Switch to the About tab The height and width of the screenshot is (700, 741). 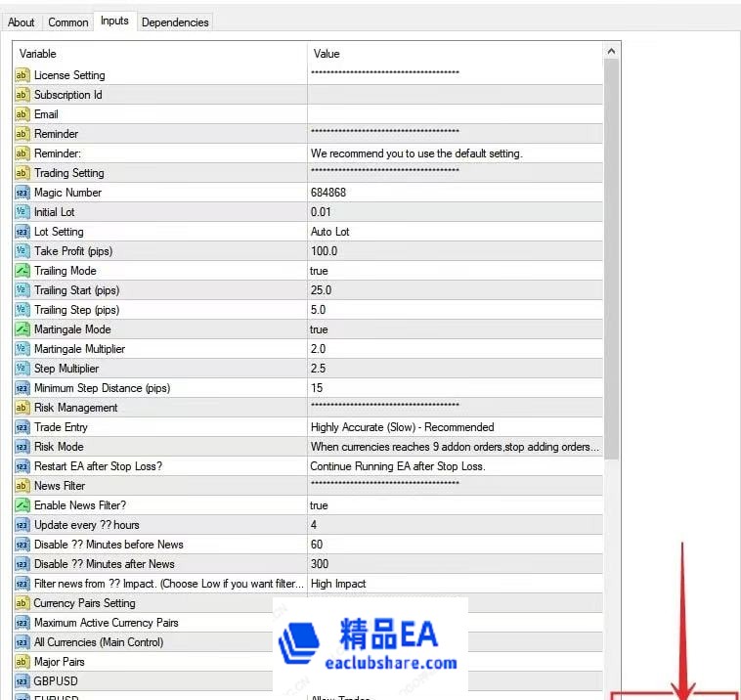pyautogui.click(x=22, y=22)
